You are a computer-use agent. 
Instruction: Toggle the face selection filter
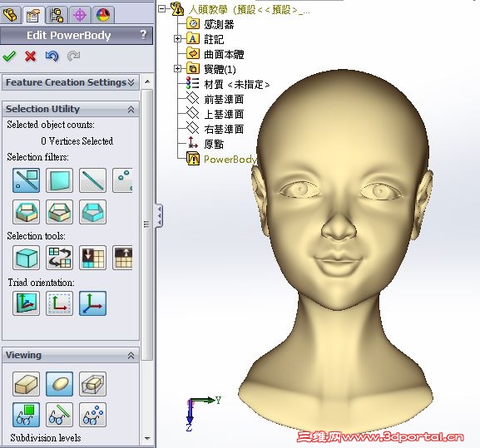59,180
